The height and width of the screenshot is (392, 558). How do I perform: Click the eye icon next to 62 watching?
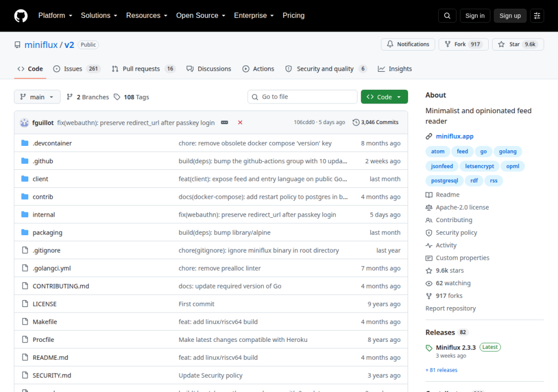(x=429, y=283)
